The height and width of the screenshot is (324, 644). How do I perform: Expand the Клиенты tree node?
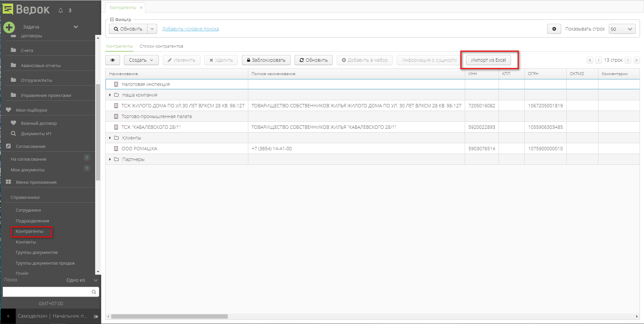[110, 138]
